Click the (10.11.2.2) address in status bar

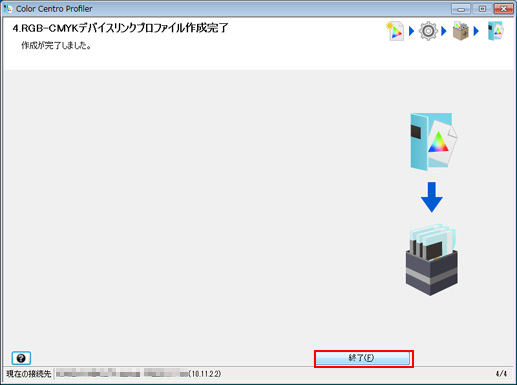pyautogui.click(x=205, y=374)
